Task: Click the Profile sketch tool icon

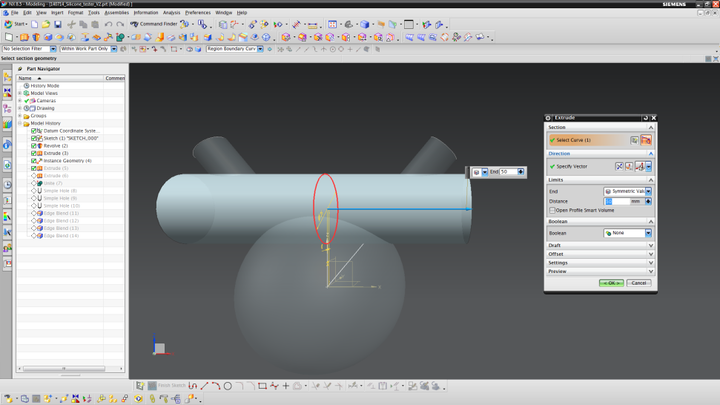Action: (192, 386)
